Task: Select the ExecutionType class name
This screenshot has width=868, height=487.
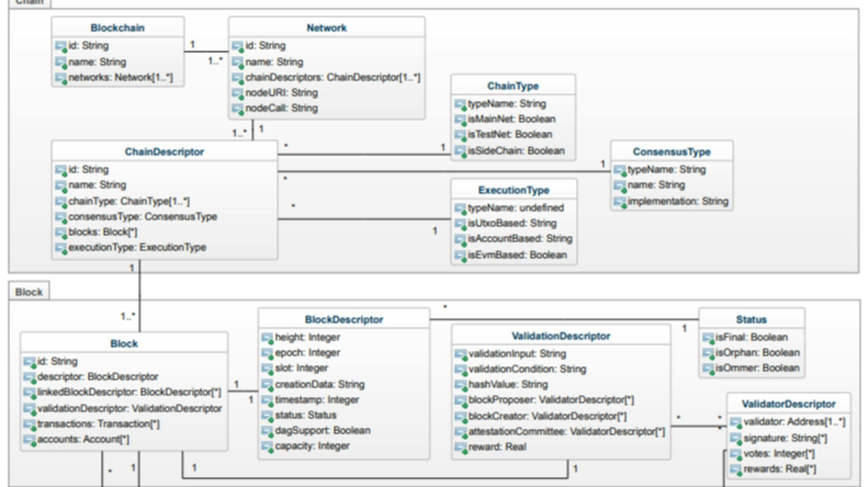Action: pos(513,190)
